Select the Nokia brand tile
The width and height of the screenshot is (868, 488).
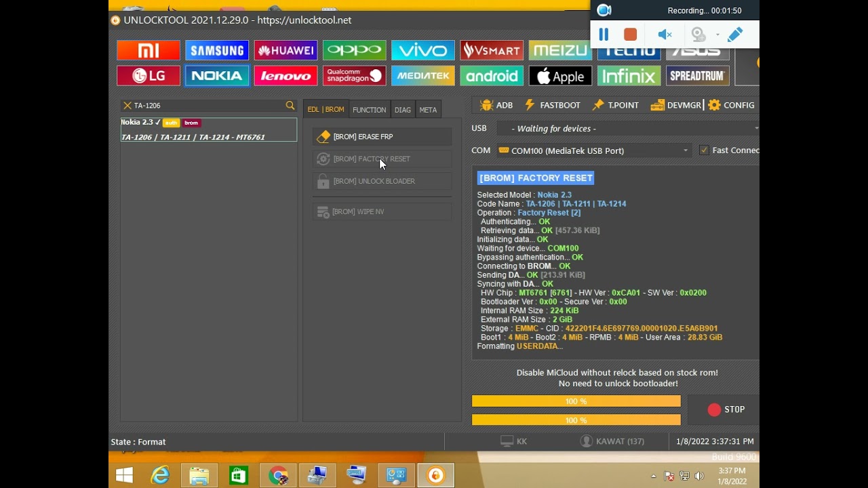point(217,76)
